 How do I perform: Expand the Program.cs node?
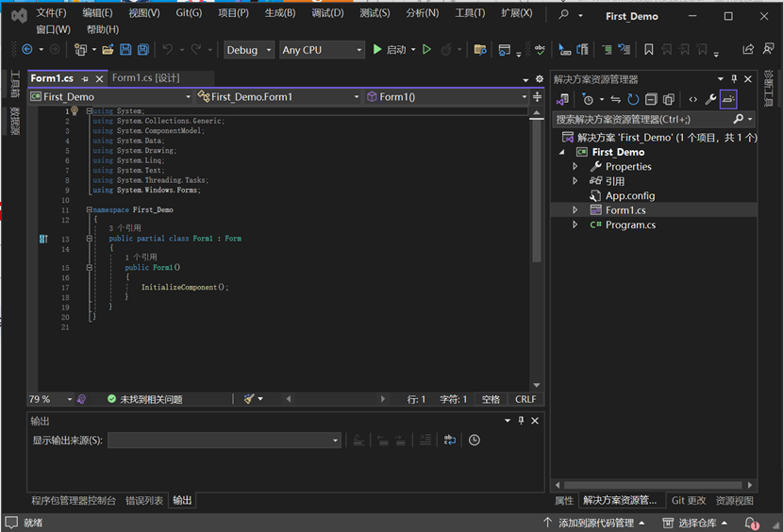click(x=575, y=224)
